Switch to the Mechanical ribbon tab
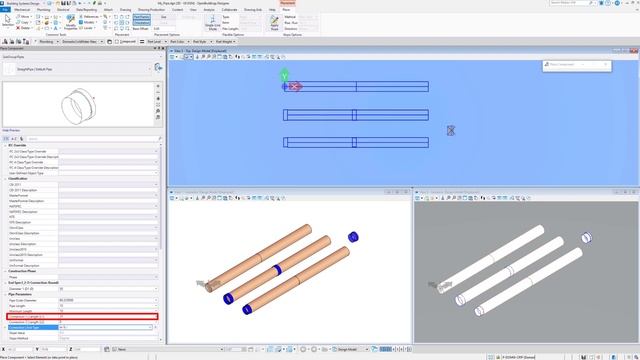 coord(22,9)
